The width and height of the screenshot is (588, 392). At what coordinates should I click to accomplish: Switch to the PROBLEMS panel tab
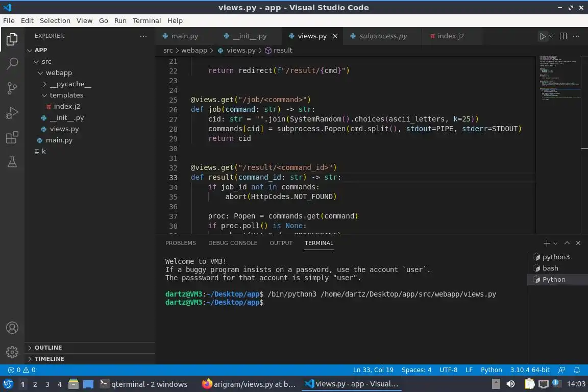click(180, 243)
